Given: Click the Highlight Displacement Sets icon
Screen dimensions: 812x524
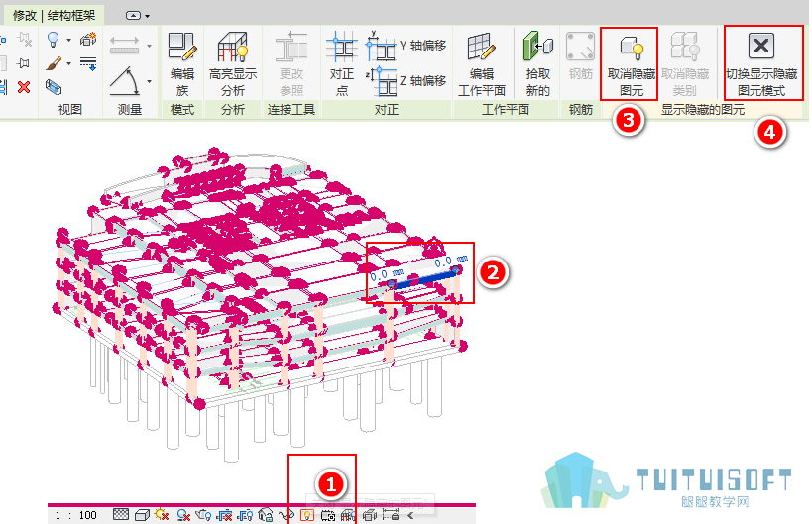Looking at the screenshot, I should tap(369, 515).
